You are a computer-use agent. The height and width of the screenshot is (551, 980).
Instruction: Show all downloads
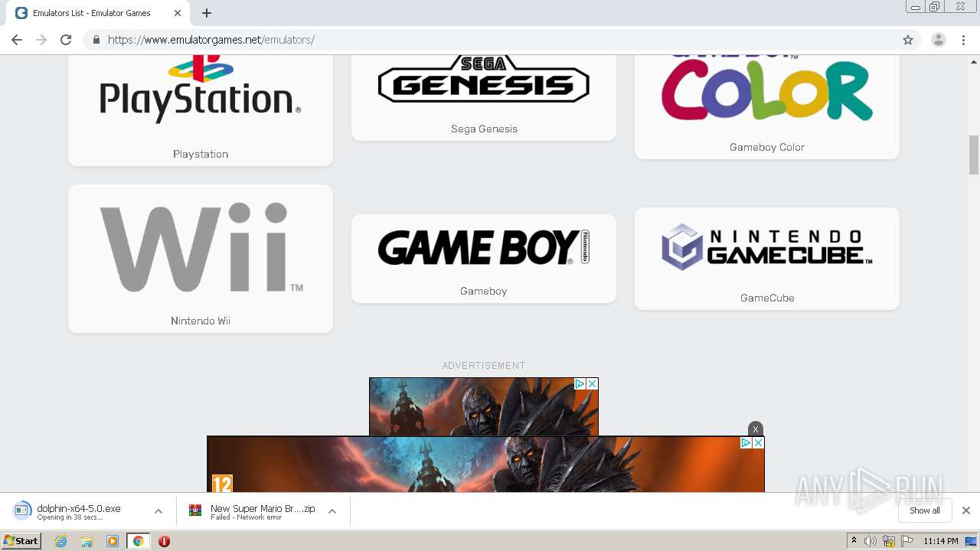click(x=925, y=510)
